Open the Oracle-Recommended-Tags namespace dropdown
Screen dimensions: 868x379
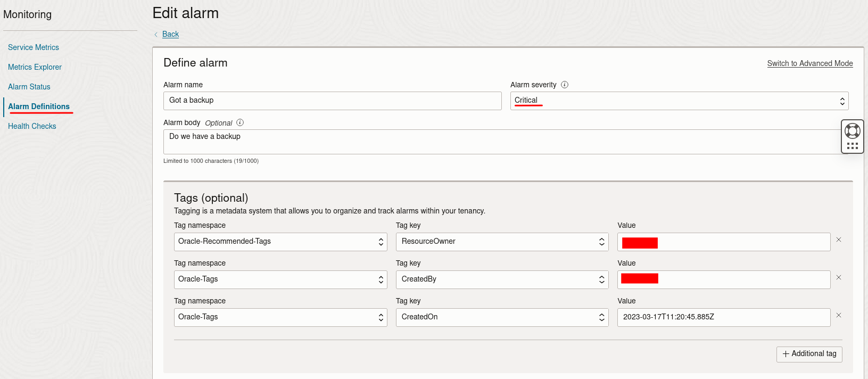tap(280, 242)
